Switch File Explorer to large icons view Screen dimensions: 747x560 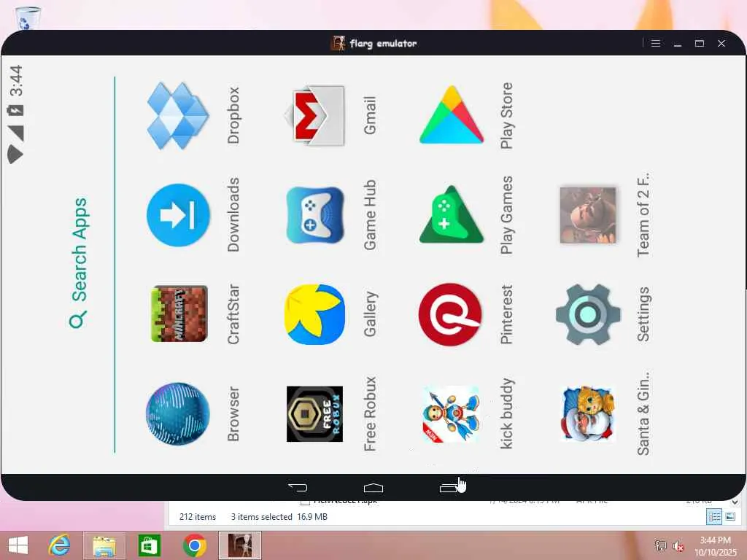[x=730, y=517]
